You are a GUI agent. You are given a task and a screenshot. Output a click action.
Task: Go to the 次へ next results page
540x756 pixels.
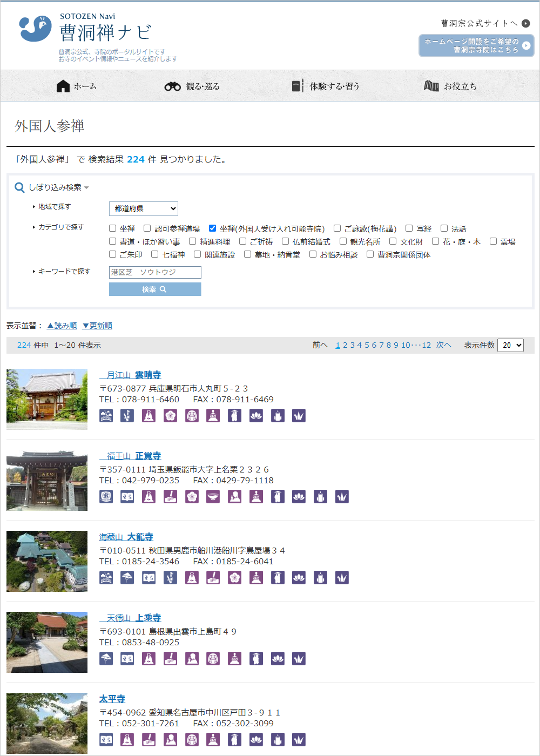pos(443,345)
